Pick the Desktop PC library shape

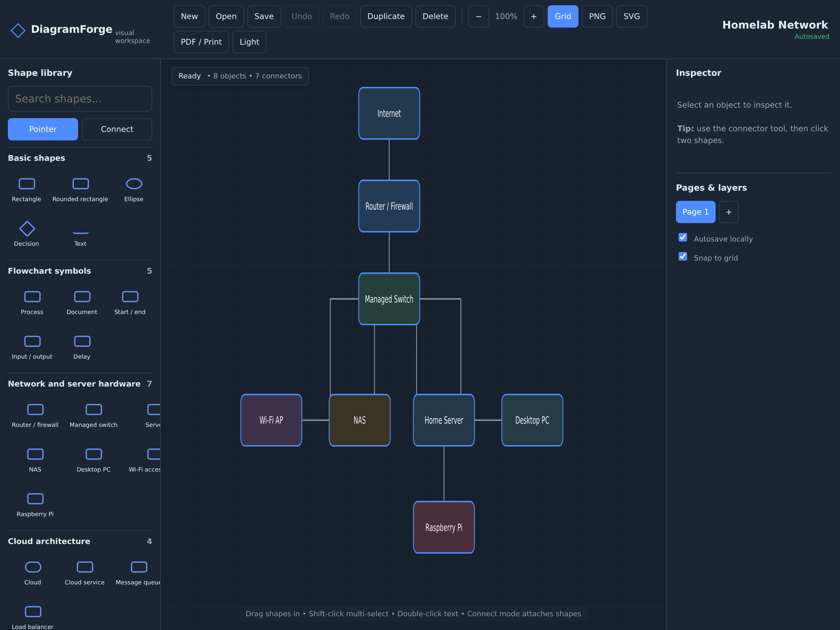94,454
